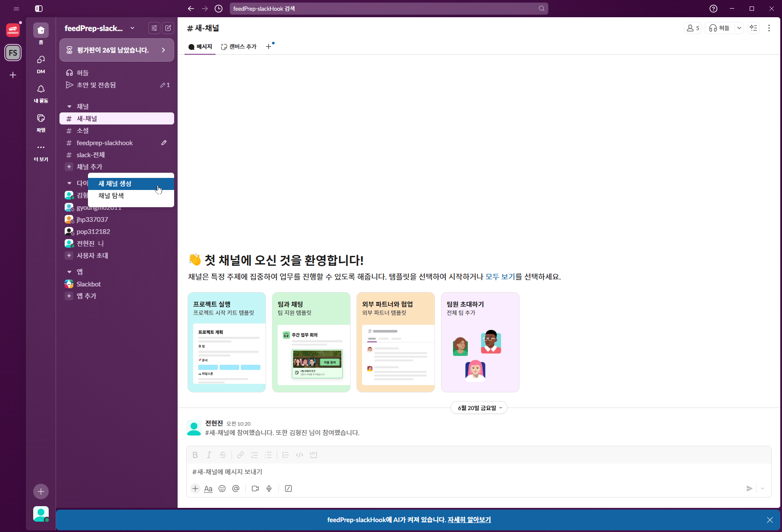Start a huddle in channel header
The width and height of the screenshot is (782, 532).
tap(719, 28)
